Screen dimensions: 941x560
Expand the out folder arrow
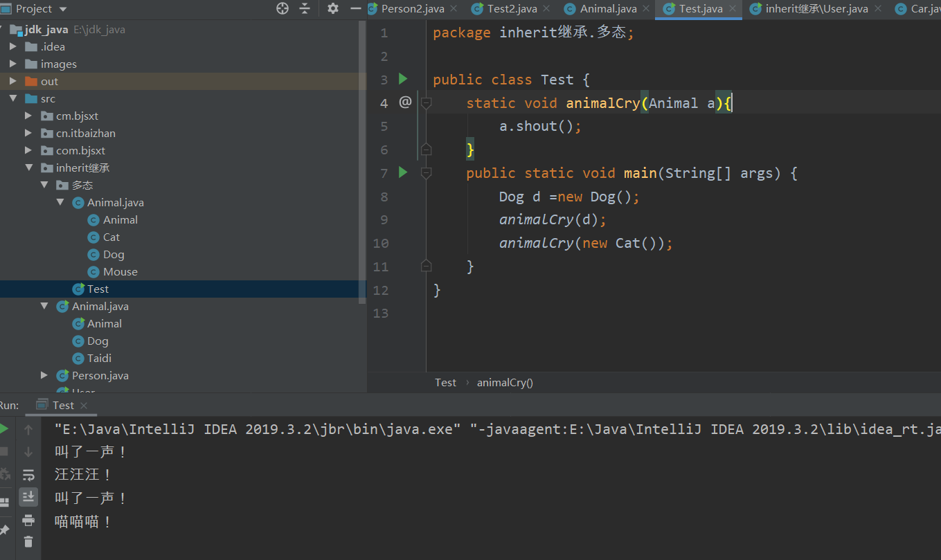point(13,82)
